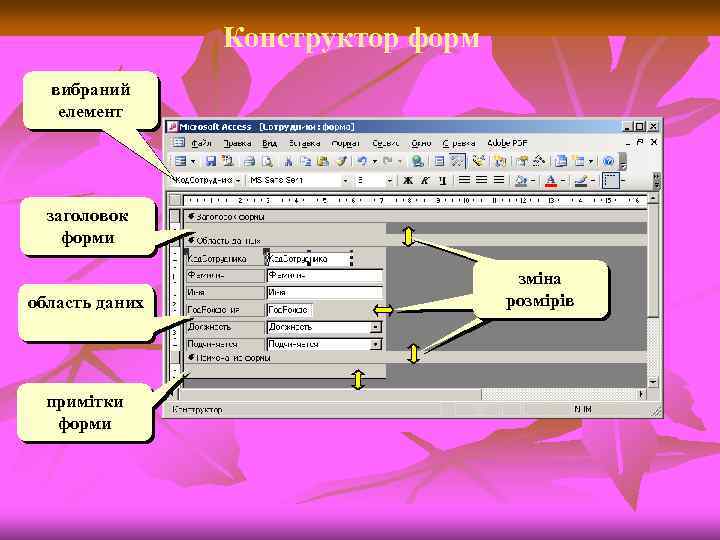Select the Имя text box control
The image size is (720, 540).
324,292
